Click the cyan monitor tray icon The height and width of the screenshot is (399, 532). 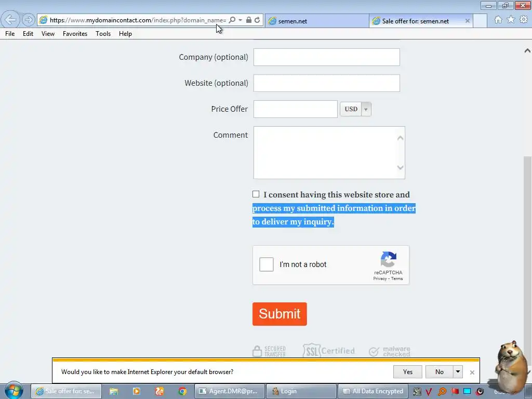pos(467,392)
